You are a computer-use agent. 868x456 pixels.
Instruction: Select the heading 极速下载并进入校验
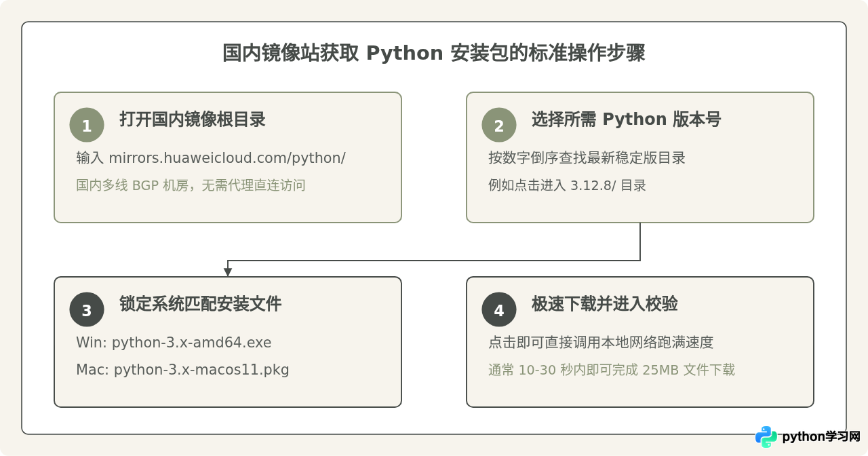click(605, 304)
